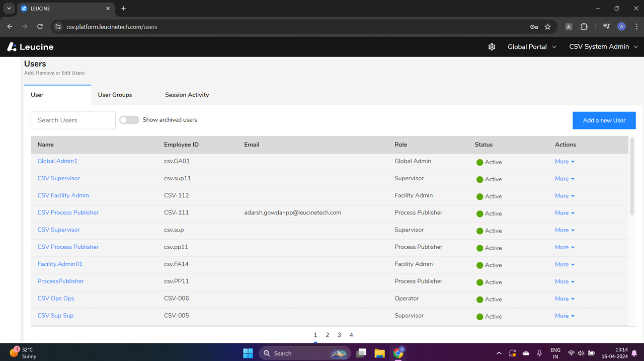Open the weather widget showing 32°C
This screenshot has height=361, width=644.
[x=23, y=352]
